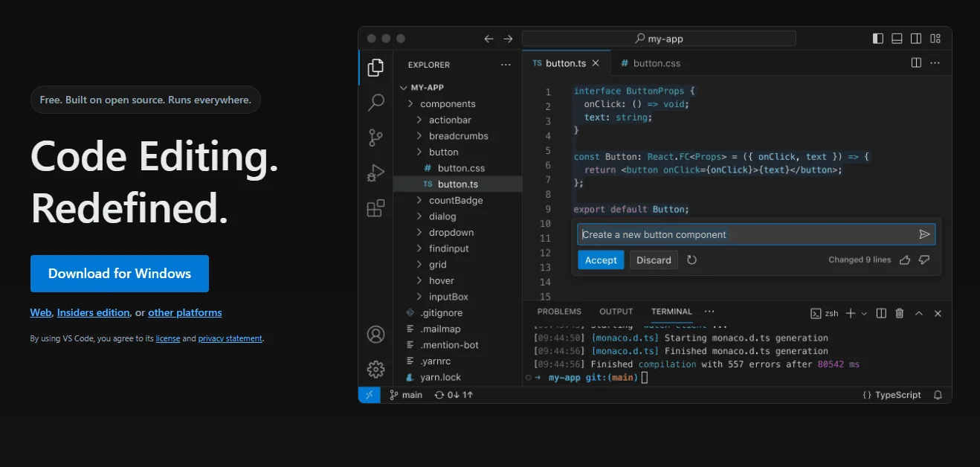Open the Extensions view
Viewport: 980px width, 467px height.
coord(375,208)
